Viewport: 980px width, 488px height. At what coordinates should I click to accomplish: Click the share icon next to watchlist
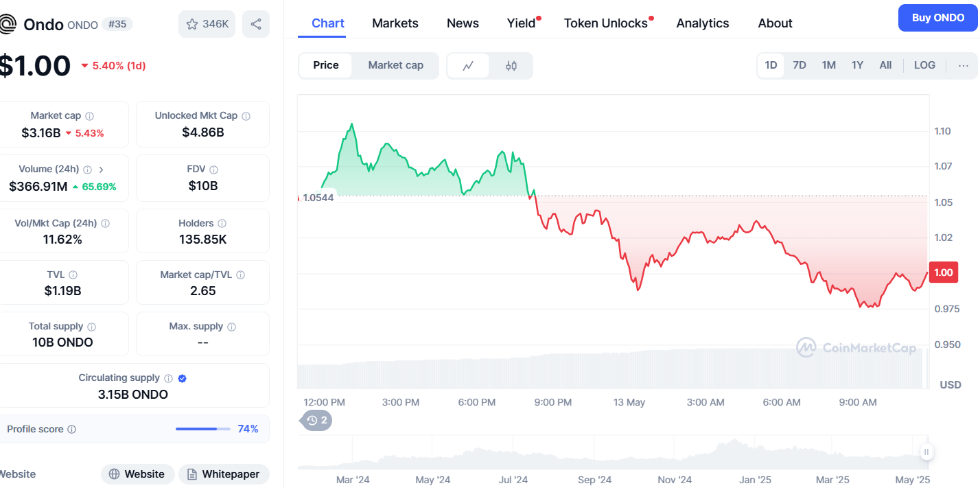pos(256,24)
